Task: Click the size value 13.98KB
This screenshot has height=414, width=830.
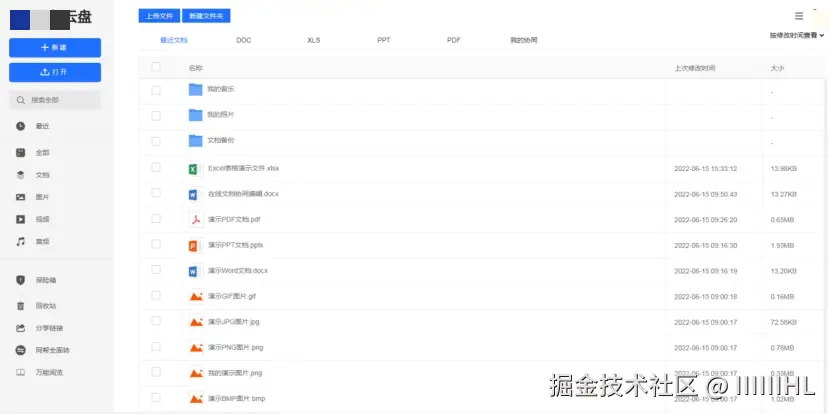Action: tap(784, 169)
